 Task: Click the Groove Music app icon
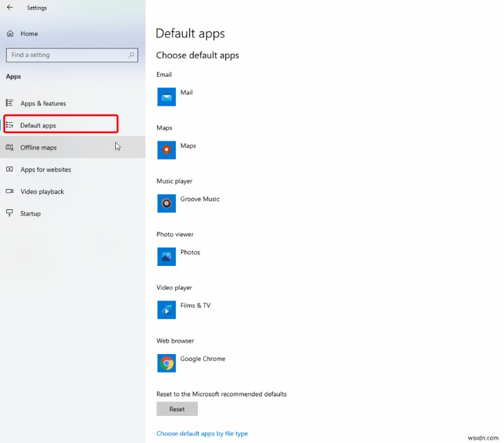click(x=166, y=204)
